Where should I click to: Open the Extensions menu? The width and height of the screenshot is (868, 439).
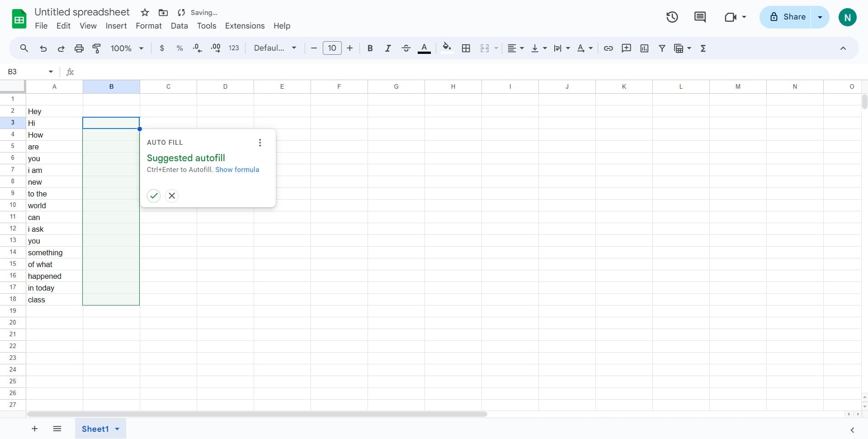245,26
